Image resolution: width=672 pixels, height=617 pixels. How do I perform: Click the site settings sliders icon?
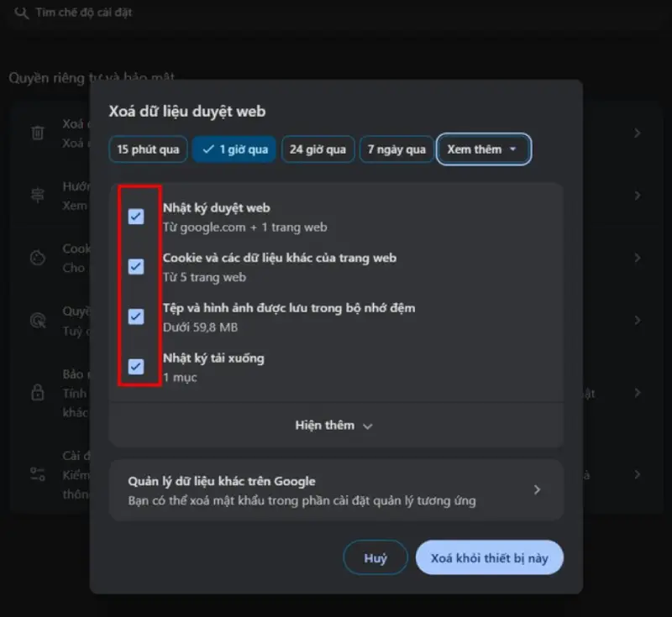[38, 474]
